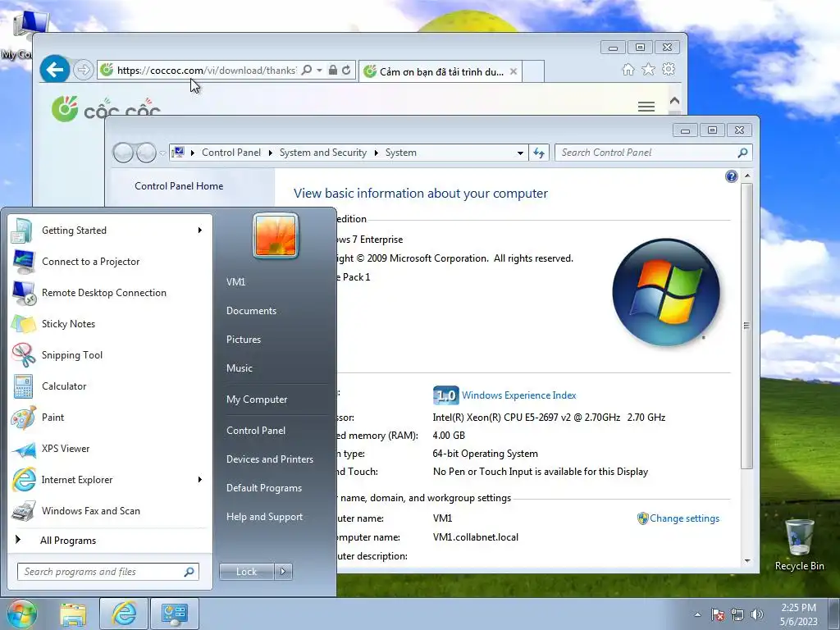Open the VM1 user folder link
Screen dimensions: 840x630
tap(235, 282)
